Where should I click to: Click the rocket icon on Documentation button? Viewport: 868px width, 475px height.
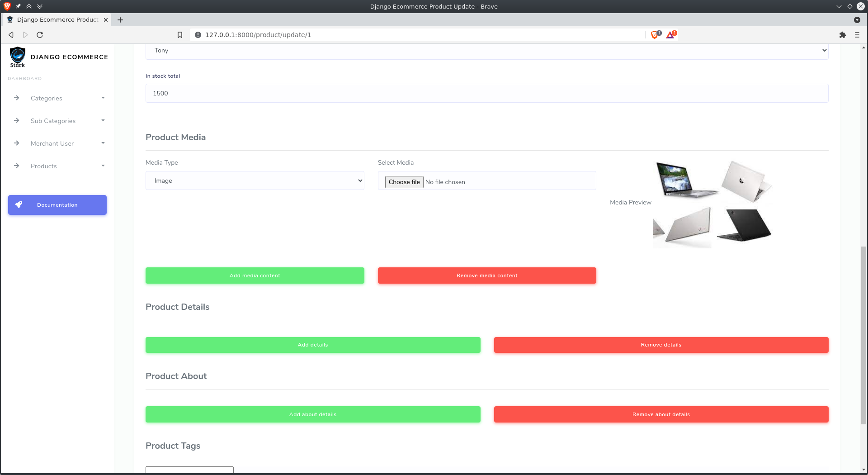pyautogui.click(x=19, y=204)
